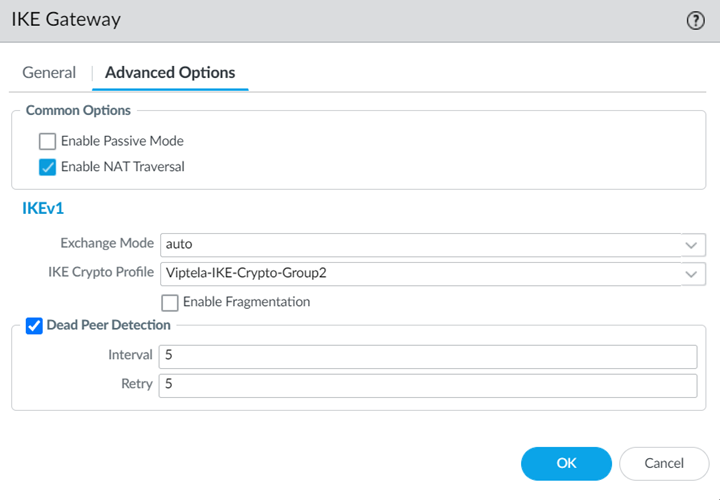Open the IKE Crypto Profile dropdown arrow
The height and width of the screenshot is (501, 720).
pos(691,273)
